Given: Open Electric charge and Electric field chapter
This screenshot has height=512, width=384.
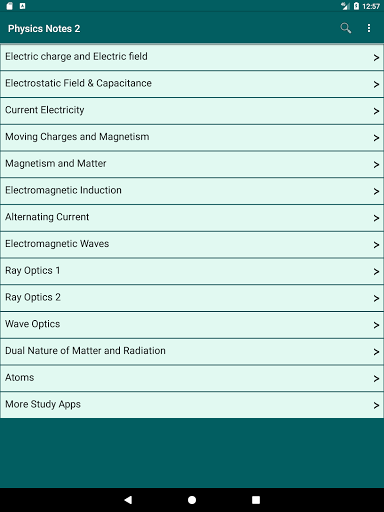Looking at the screenshot, I should 192,57.
